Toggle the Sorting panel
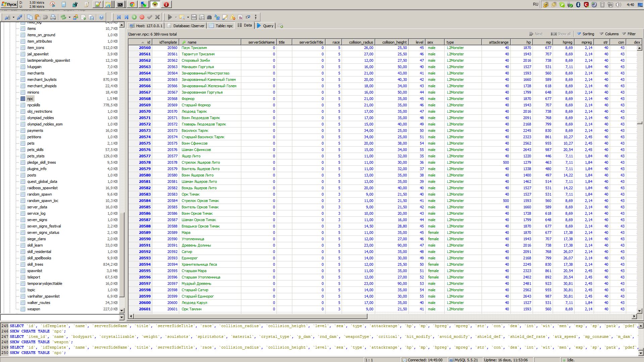644x362 pixels. click(x=586, y=34)
